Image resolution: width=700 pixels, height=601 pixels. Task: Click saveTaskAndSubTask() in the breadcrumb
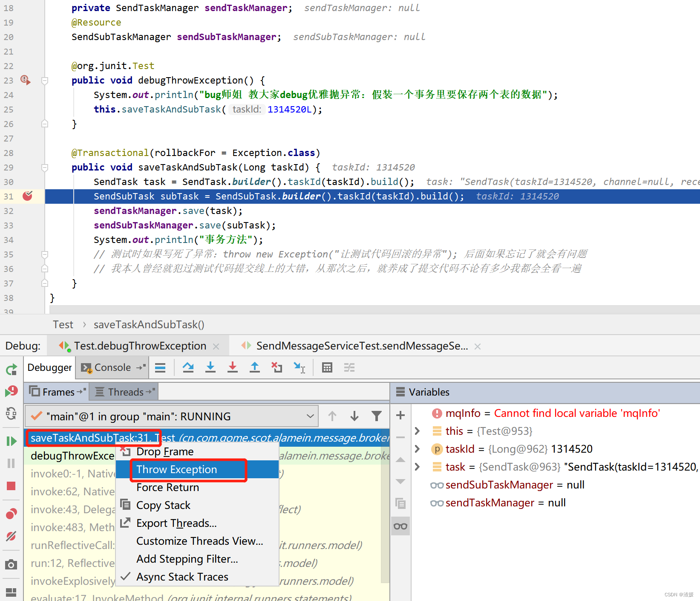pos(148,324)
